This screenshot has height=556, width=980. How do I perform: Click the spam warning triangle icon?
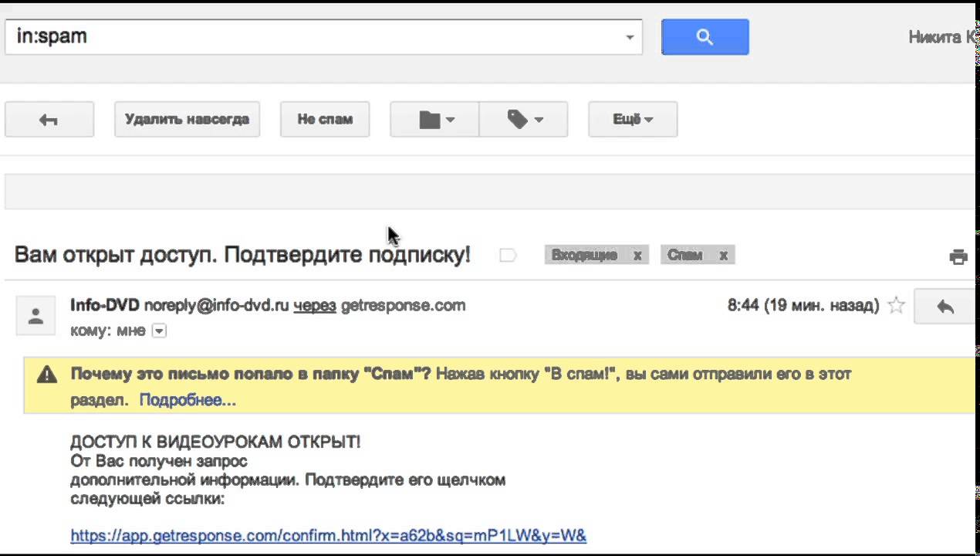pos(47,375)
